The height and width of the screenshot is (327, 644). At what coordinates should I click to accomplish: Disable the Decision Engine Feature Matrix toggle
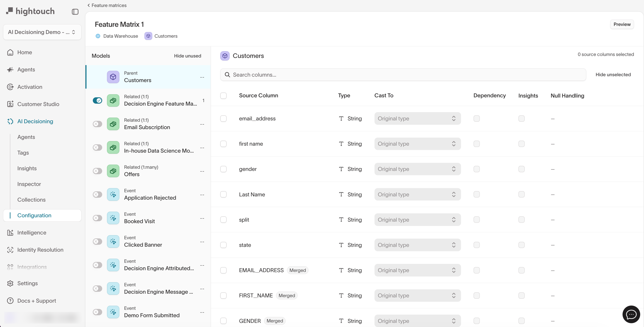click(x=97, y=100)
